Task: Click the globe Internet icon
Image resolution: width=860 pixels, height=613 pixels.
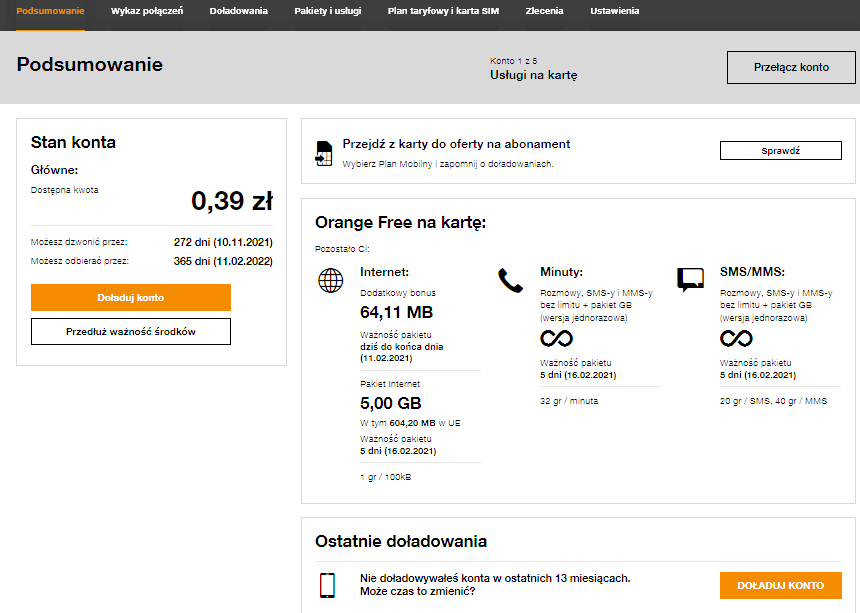Action: [330, 281]
